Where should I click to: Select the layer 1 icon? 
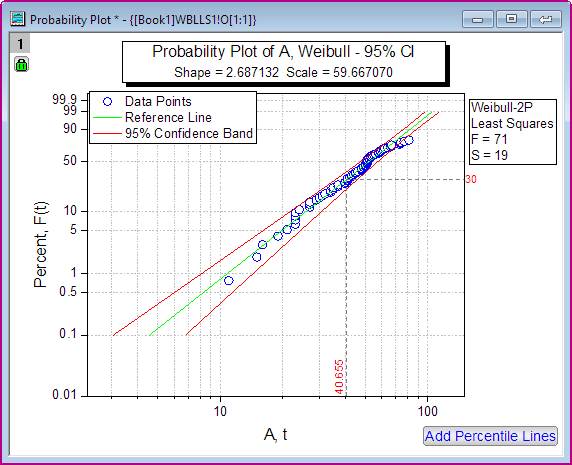point(20,44)
